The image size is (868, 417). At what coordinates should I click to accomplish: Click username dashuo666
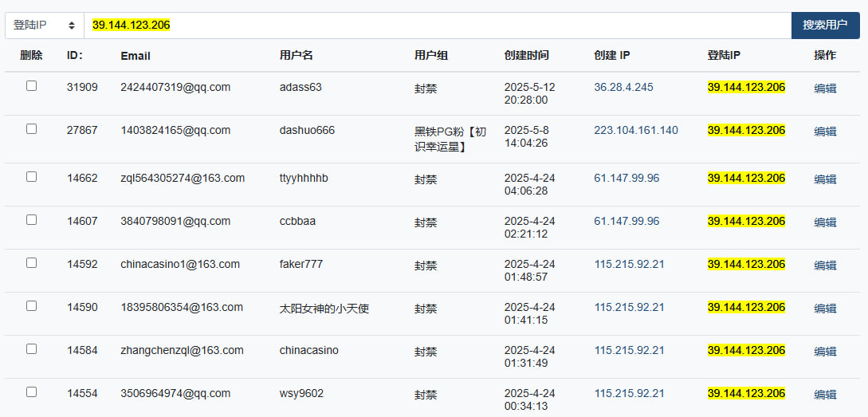pyautogui.click(x=307, y=131)
